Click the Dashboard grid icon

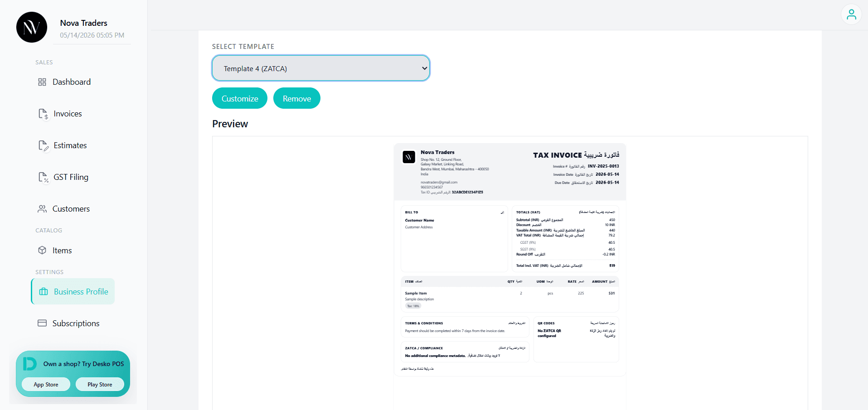point(42,82)
